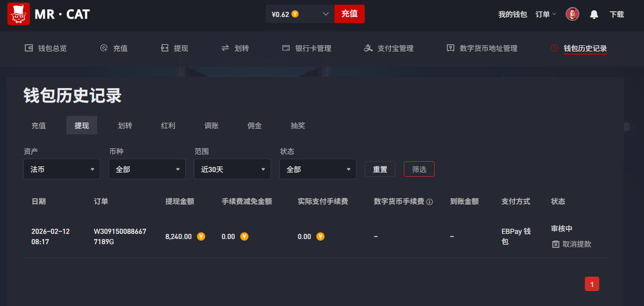Click the red 充值 button
The image size is (644, 306).
point(349,14)
